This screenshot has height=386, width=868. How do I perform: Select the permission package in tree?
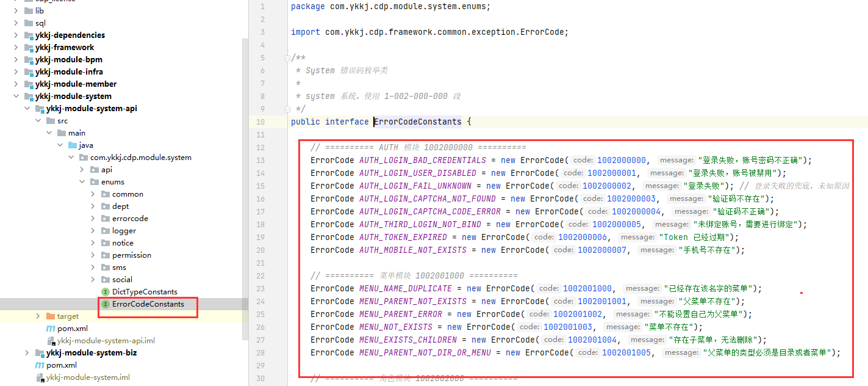[x=132, y=255]
